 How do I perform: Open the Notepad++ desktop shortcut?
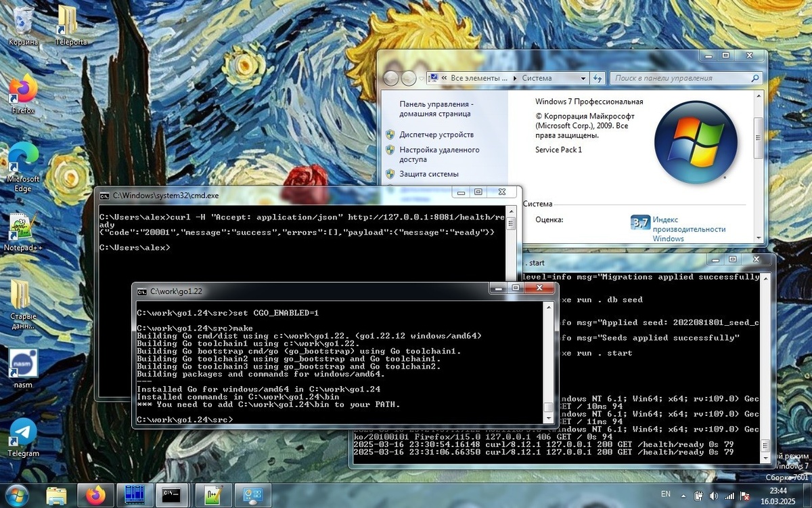[22, 232]
